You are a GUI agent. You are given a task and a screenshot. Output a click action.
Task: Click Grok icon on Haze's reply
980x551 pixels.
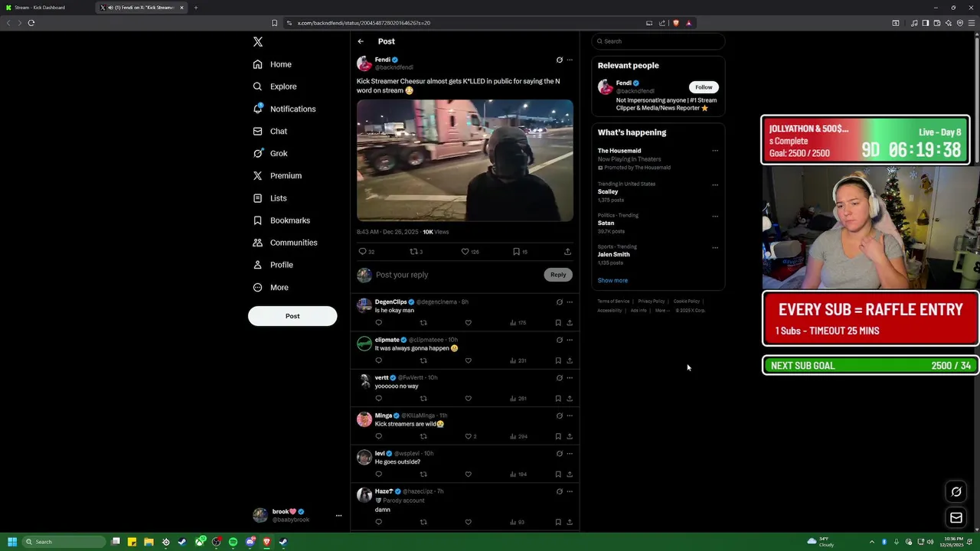pos(559,491)
